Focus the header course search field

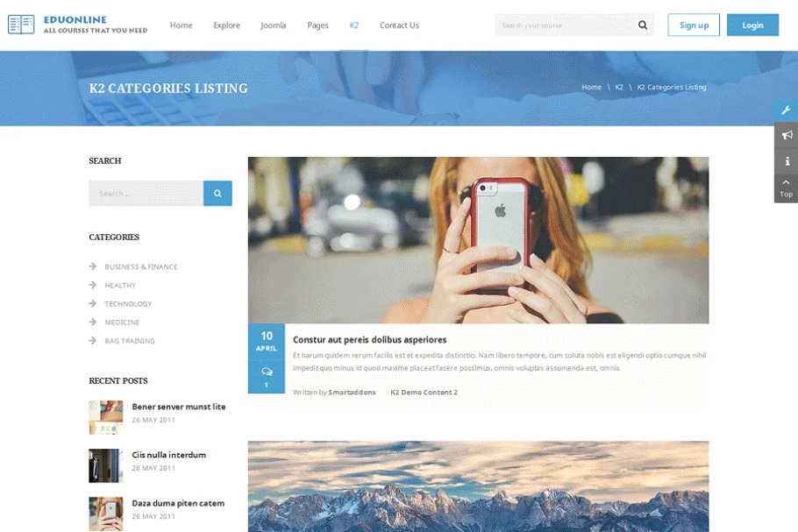tap(566, 25)
